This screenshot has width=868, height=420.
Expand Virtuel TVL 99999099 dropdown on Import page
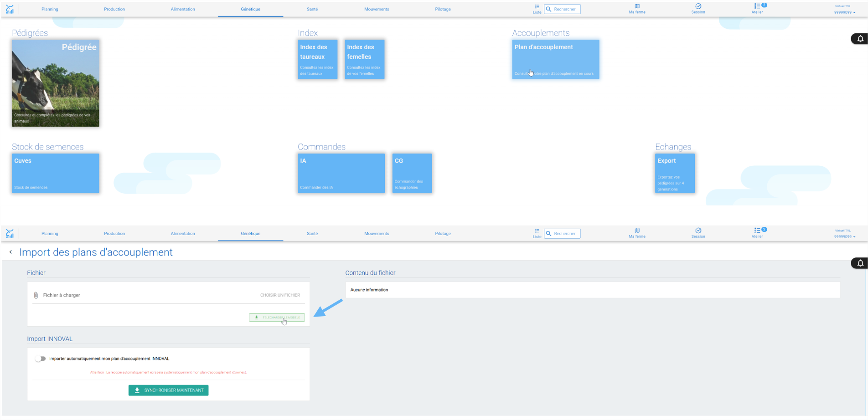coord(844,234)
